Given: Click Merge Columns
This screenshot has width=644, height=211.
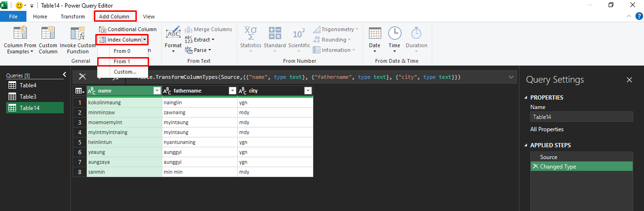Looking at the screenshot, I should pos(209,29).
